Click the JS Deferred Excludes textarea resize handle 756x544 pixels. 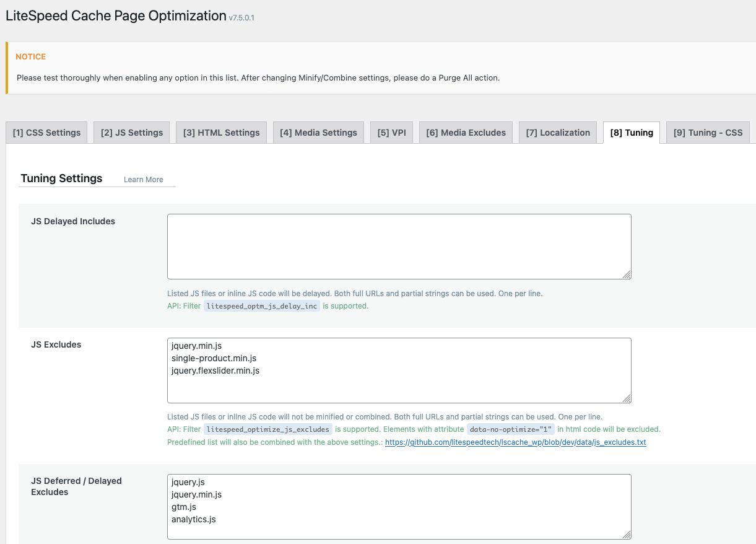pyautogui.click(x=627, y=535)
